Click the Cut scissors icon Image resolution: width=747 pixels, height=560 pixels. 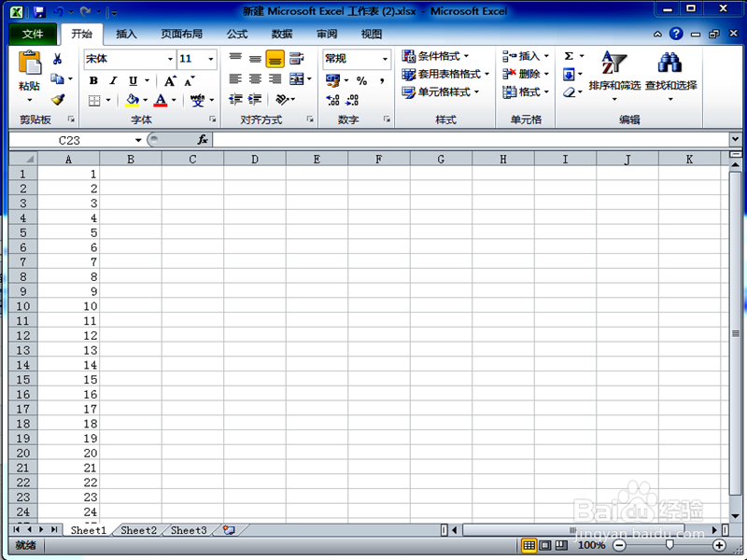tap(57, 59)
